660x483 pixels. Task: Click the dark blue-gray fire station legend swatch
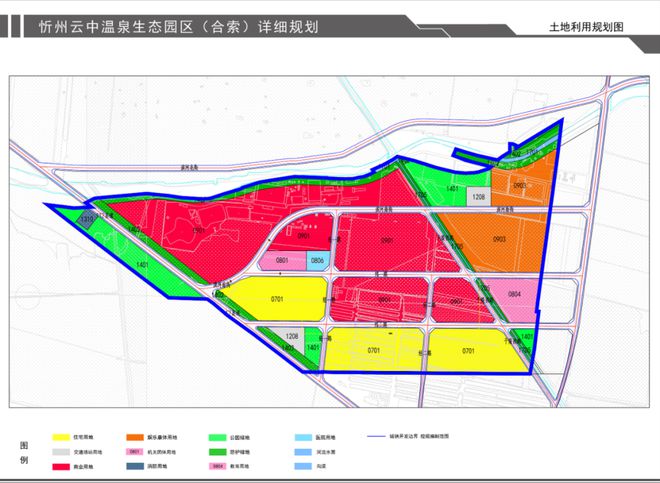(134, 467)
